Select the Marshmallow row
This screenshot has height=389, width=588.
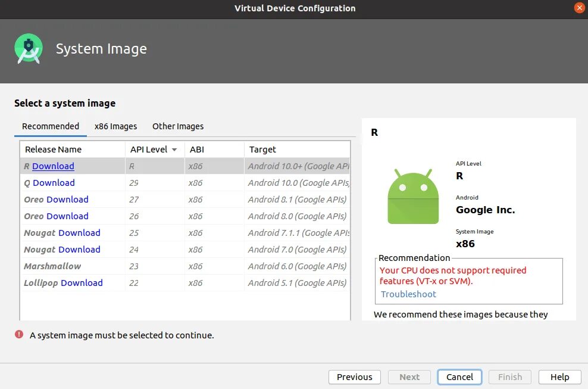52,266
